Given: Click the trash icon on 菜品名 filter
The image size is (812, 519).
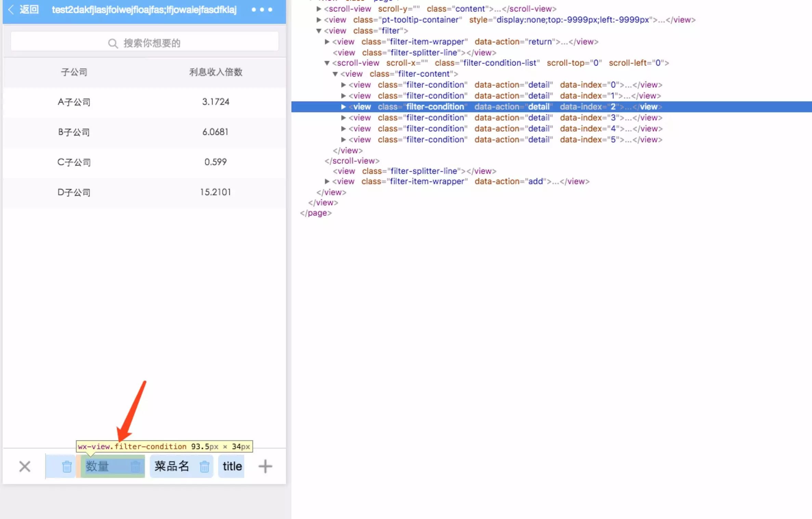Looking at the screenshot, I should [204, 466].
